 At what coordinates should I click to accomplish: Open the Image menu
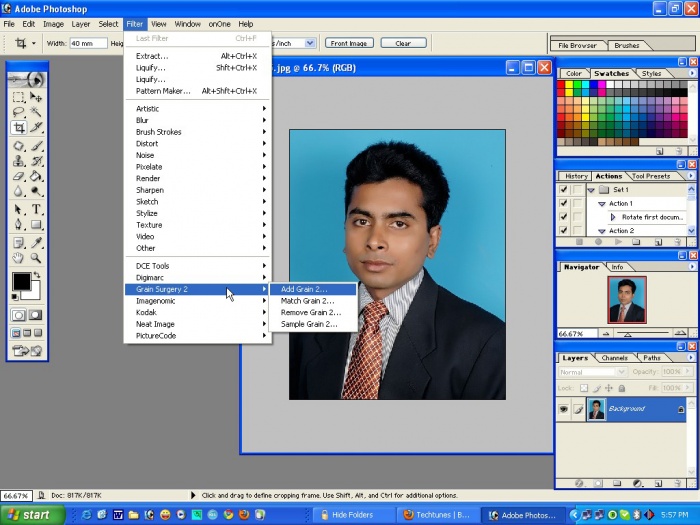point(53,24)
